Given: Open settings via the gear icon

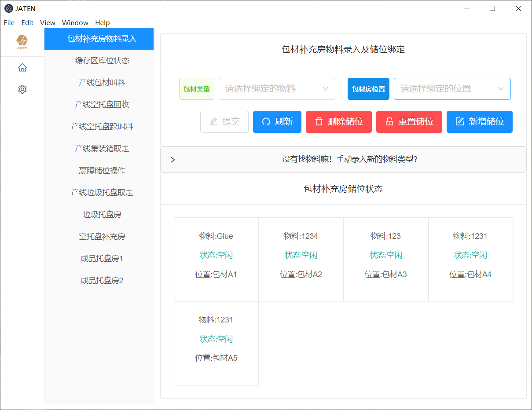Looking at the screenshot, I should pos(22,89).
